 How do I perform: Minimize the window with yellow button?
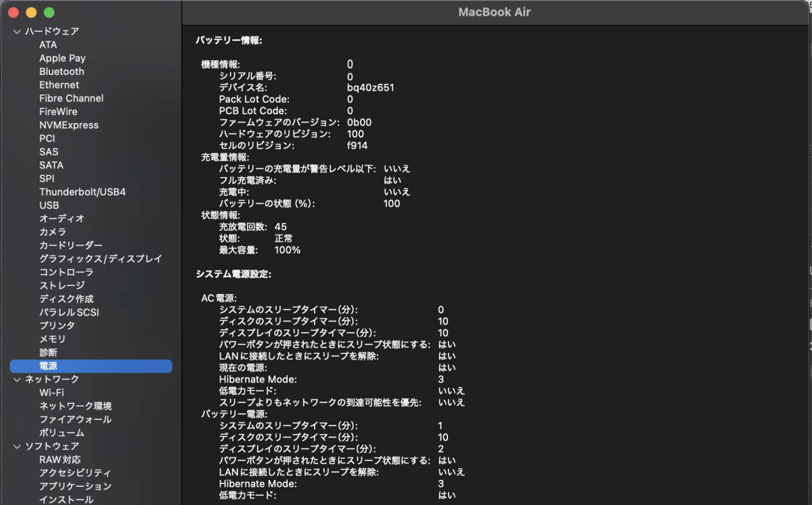(31, 12)
